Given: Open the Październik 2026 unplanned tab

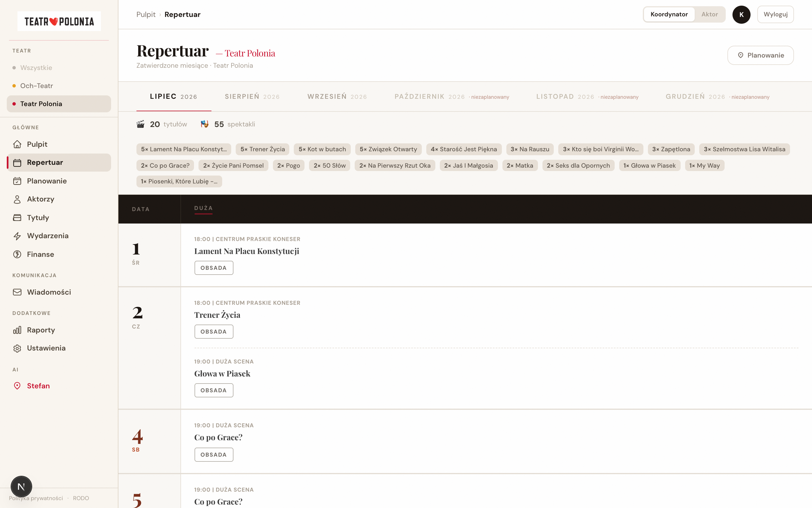Looking at the screenshot, I should [x=452, y=97].
